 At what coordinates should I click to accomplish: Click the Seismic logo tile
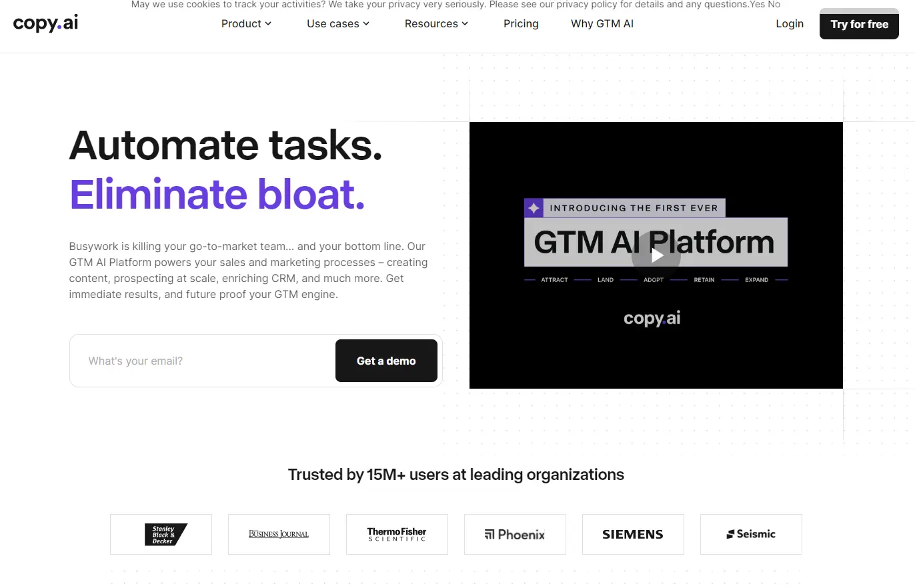pos(751,534)
